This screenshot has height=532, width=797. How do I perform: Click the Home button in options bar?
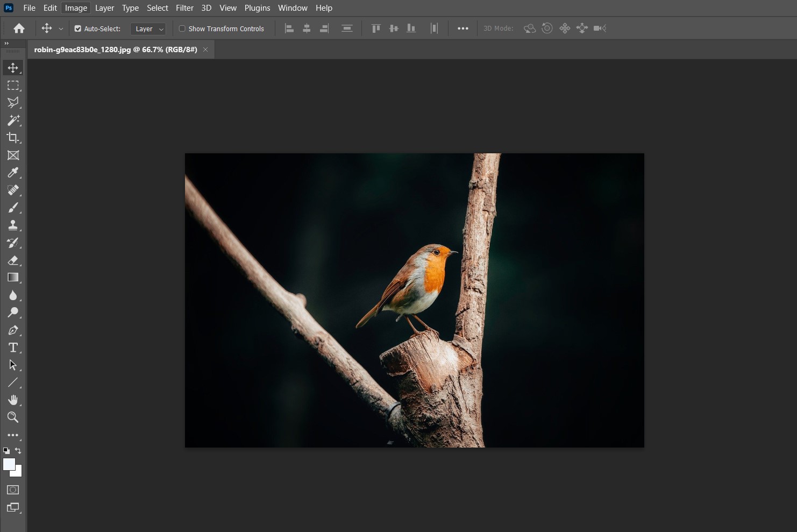[19, 29]
